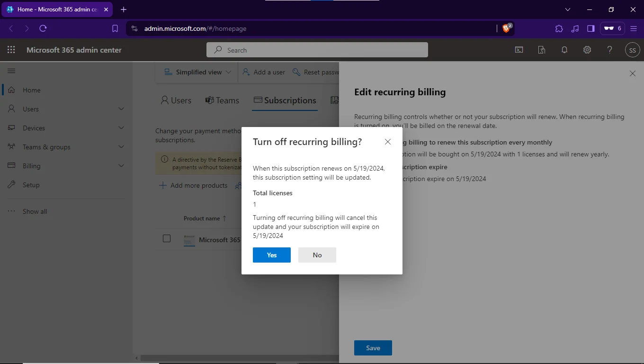Viewport: 644px width, 364px height.
Task: Switch to the Users tab
Action: (176, 100)
